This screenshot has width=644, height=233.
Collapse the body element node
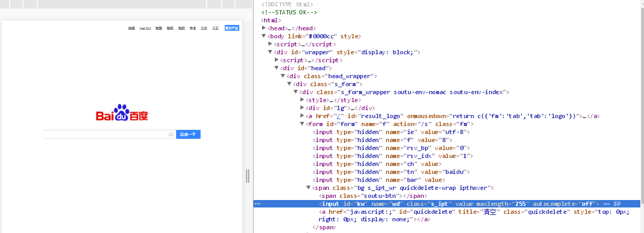tap(264, 36)
